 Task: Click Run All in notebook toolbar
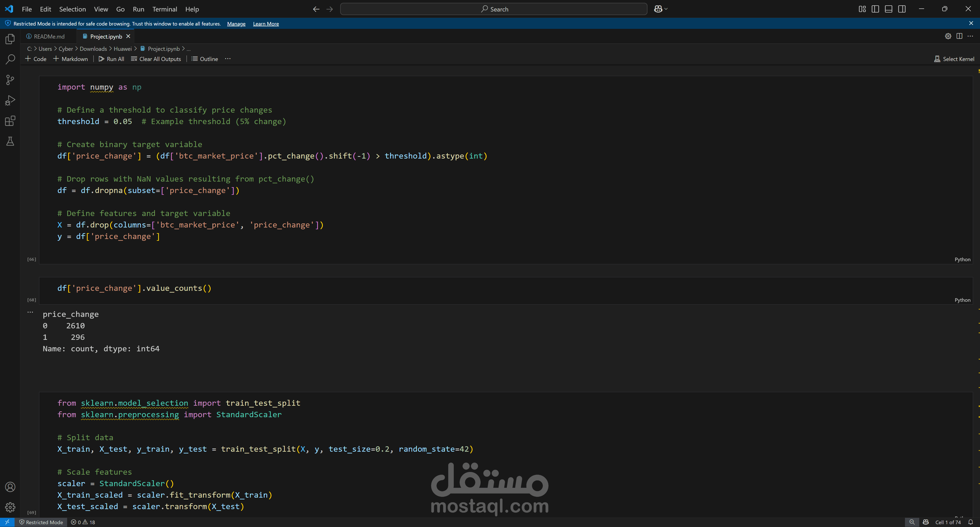pos(112,59)
